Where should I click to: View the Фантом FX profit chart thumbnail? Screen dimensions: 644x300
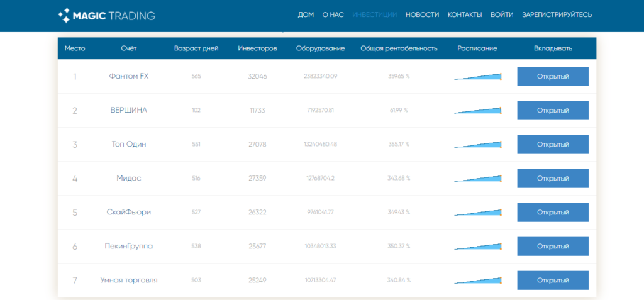pyautogui.click(x=477, y=77)
